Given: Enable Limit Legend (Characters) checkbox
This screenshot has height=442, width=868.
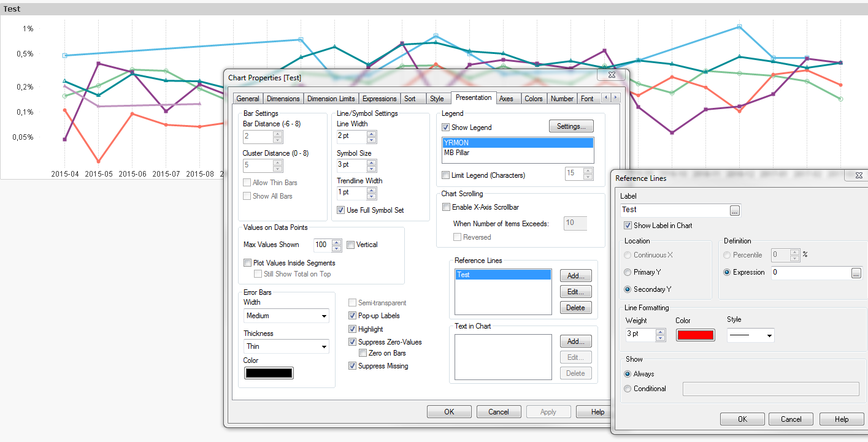Looking at the screenshot, I should [x=445, y=175].
